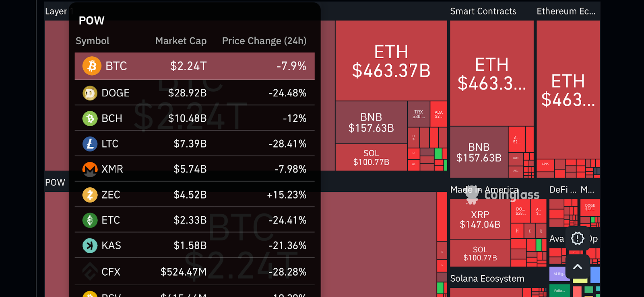This screenshot has width=644, height=297.
Task: Click the Bitcoin coin icon
Action: (92, 66)
